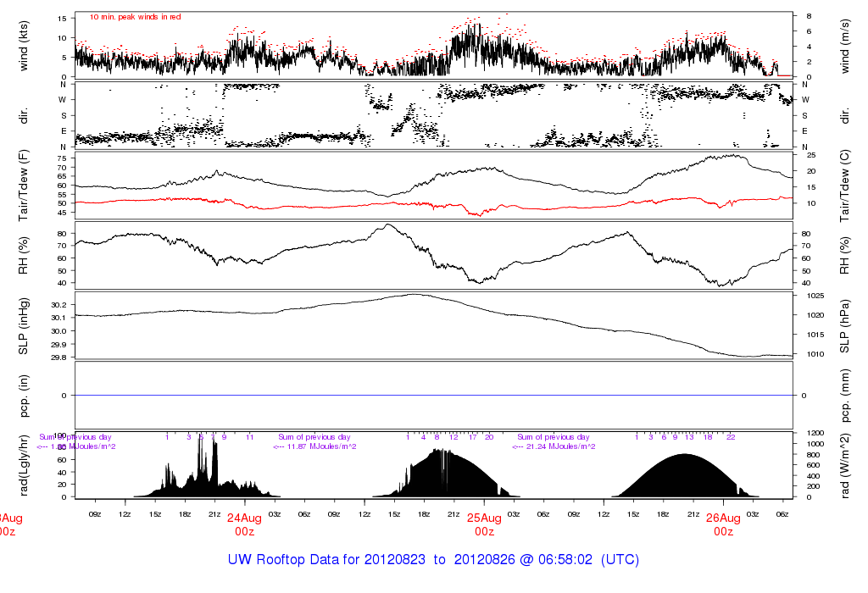Click the "21.24 MJoules/m^2" daily sum
This screenshot has height=593, width=868.
point(561,446)
